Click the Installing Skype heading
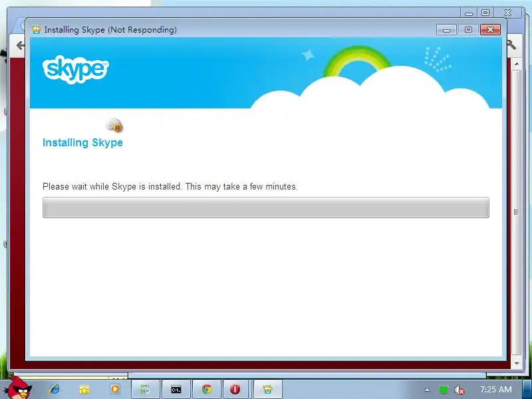This screenshot has width=532, height=399. (x=82, y=142)
